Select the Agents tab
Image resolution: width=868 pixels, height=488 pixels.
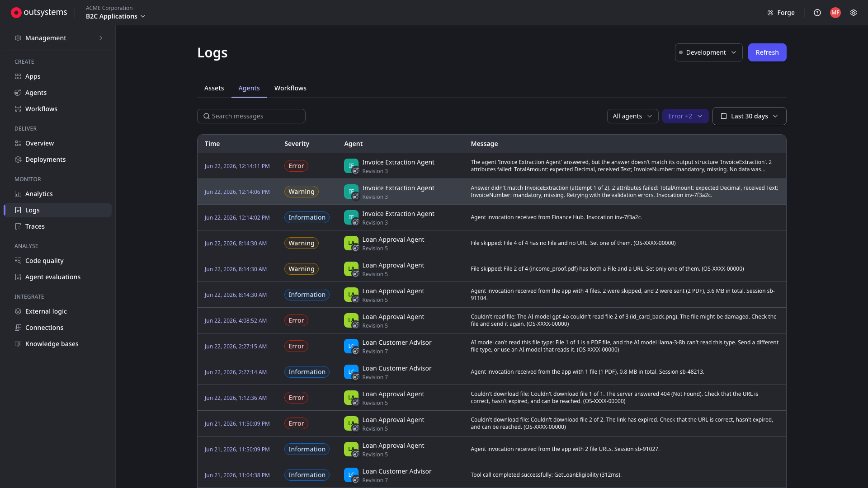click(x=249, y=88)
